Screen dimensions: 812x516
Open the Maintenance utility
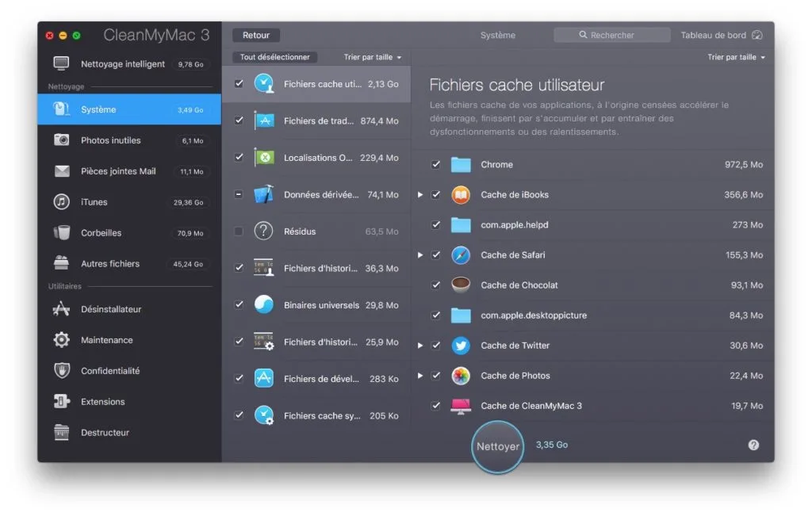[129, 340]
